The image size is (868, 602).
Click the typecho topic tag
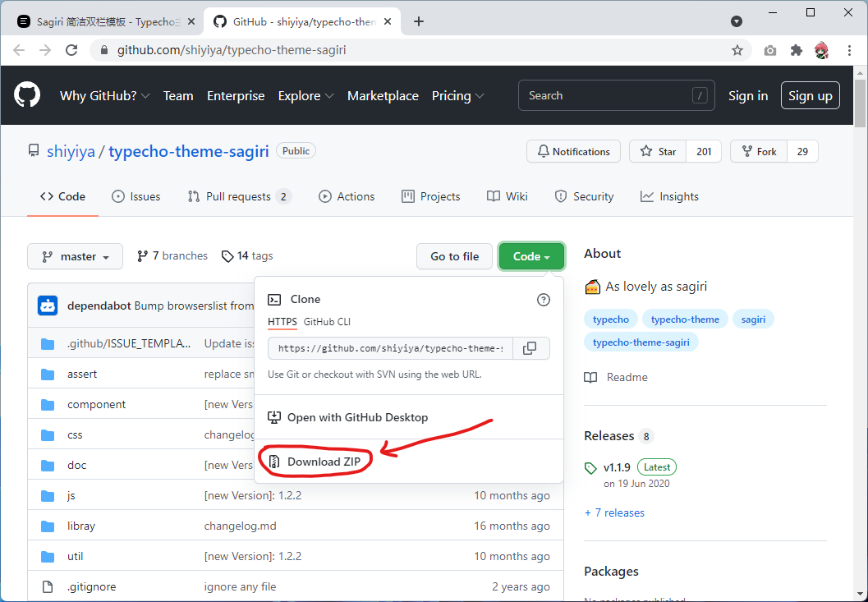(611, 319)
